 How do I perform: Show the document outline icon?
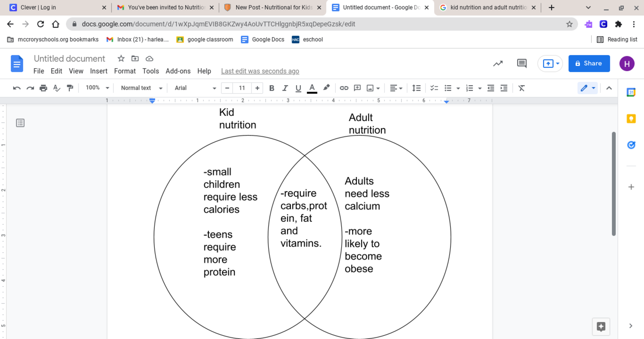tap(20, 123)
